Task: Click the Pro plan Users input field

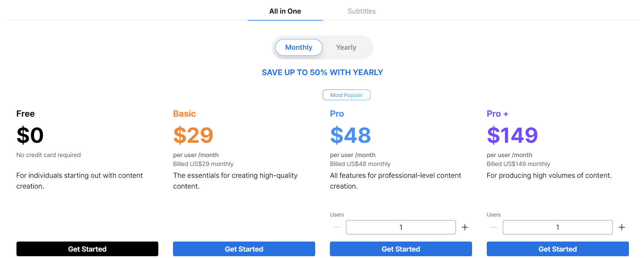Action: coord(400,227)
